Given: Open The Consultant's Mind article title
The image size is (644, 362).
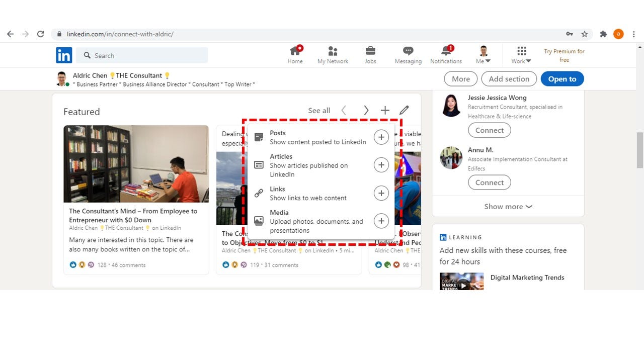Looking at the screenshot, I should click(133, 216).
